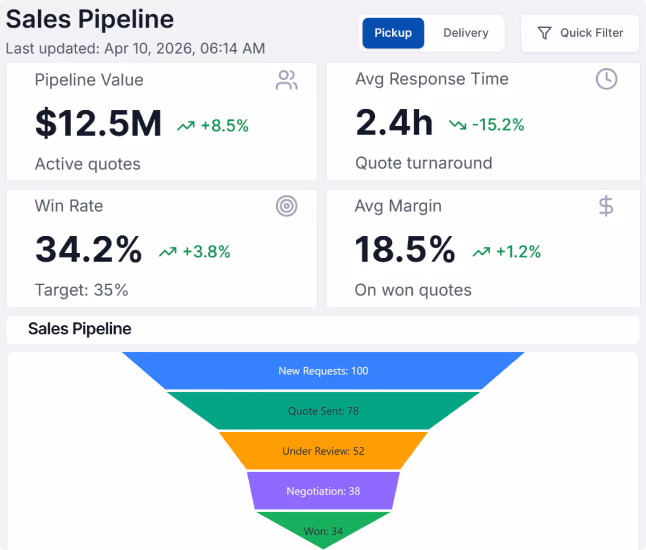Click the target icon on Win Rate card
Screen dimensions: 646x550
click(287, 206)
